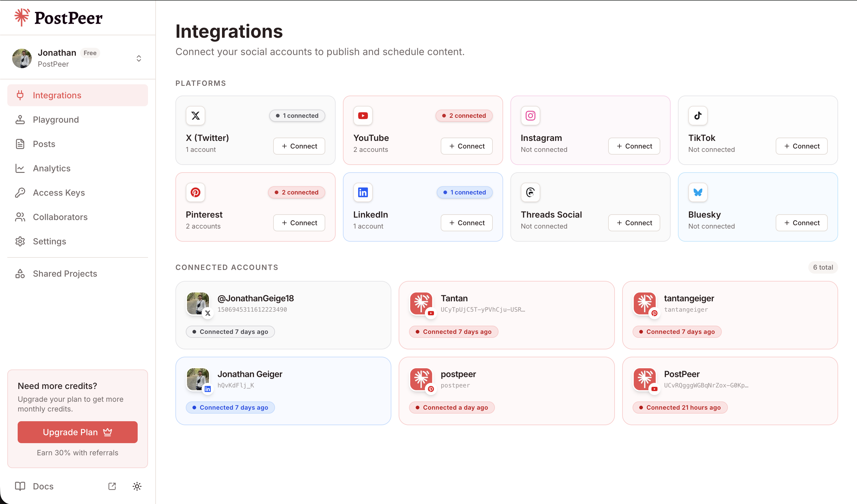Go to Access Keys page
Image resolution: width=857 pixels, height=504 pixels.
(x=58, y=193)
